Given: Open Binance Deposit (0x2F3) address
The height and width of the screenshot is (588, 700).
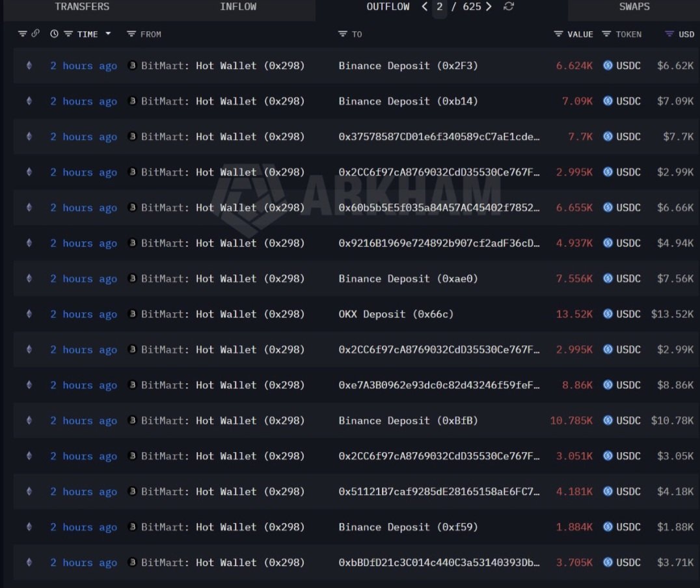Looking at the screenshot, I should [408, 66].
